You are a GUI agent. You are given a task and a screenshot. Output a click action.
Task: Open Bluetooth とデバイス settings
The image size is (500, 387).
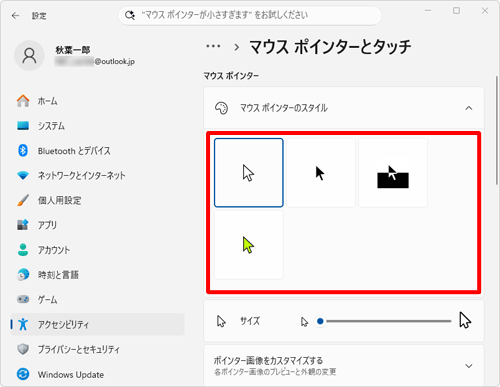coord(97,151)
